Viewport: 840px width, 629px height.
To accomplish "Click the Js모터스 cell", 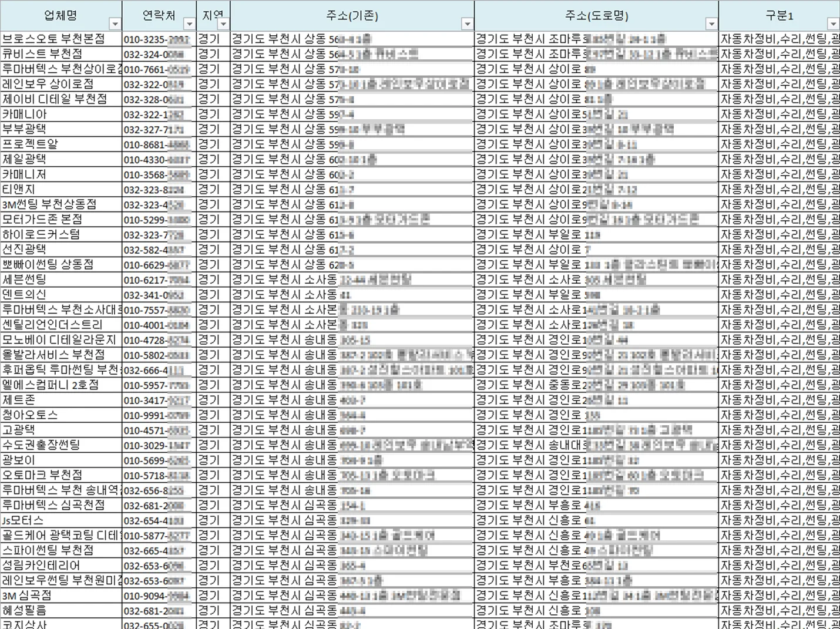I will (x=61, y=520).
